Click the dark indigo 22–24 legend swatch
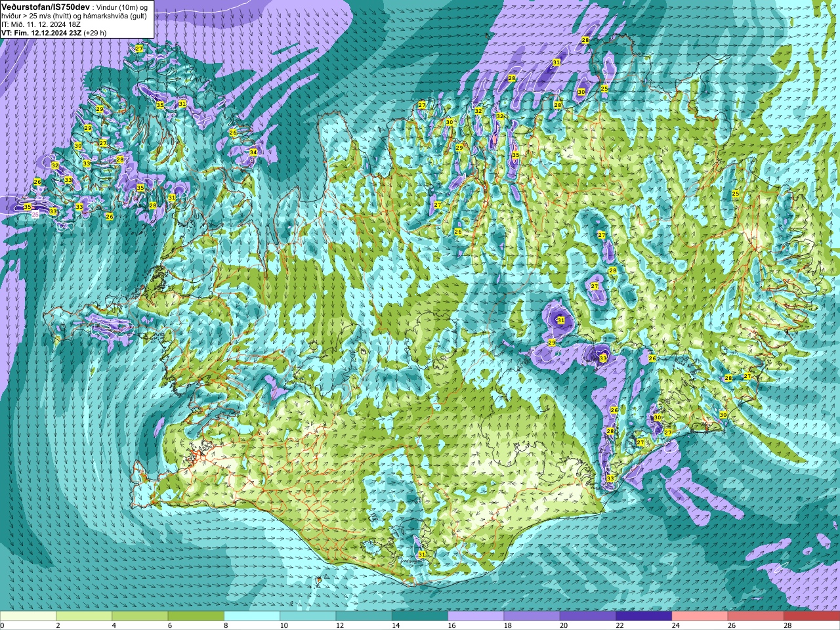Image resolution: width=840 pixels, height=630 pixels. 644,616
